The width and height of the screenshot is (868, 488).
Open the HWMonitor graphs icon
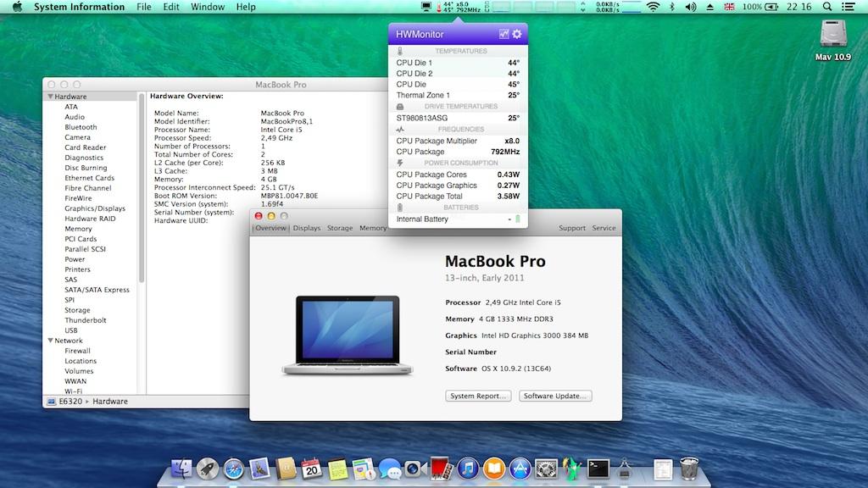click(x=504, y=35)
